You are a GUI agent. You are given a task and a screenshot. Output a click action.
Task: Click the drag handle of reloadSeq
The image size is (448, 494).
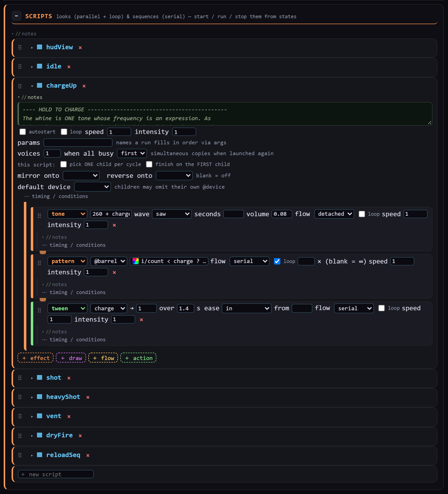[x=20, y=455]
